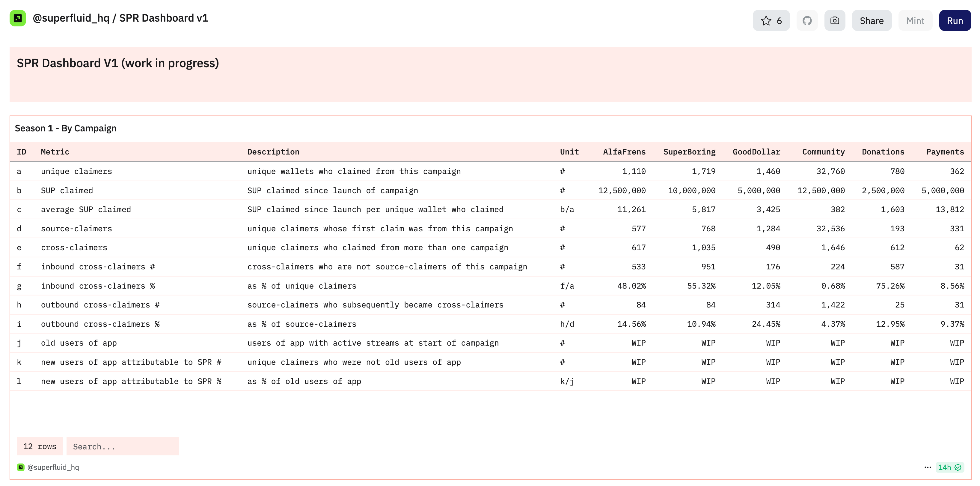The height and width of the screenshot is (486, 980).
Task: Select the 'outbound cross-claimers %' cell
Action: coord(100,324)
